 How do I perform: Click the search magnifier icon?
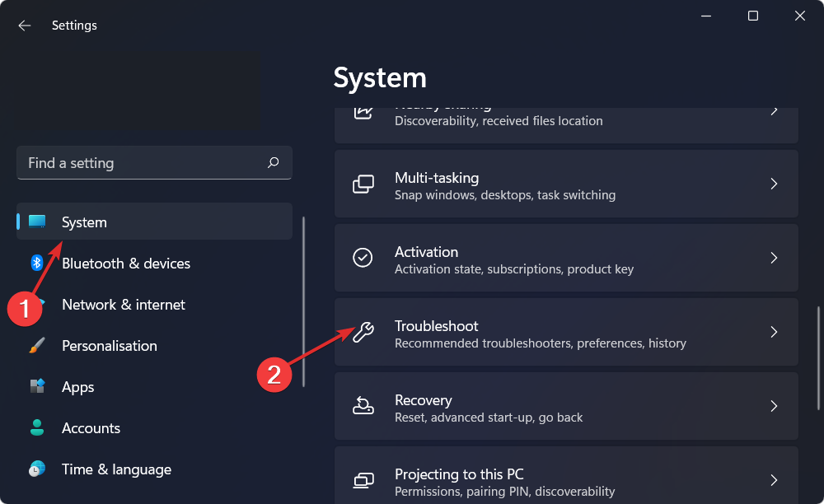273,162
